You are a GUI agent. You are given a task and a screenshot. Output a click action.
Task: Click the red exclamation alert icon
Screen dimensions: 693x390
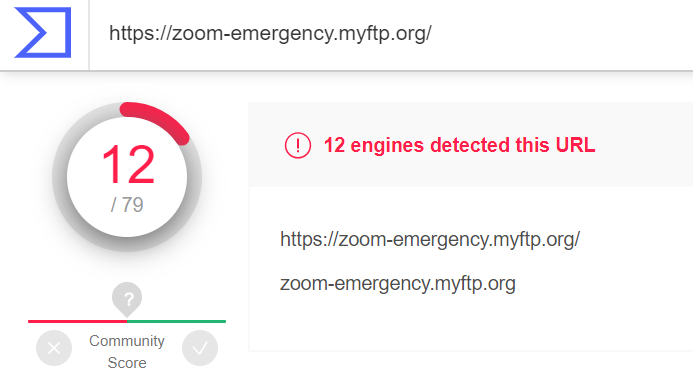(x=298, y=145)
